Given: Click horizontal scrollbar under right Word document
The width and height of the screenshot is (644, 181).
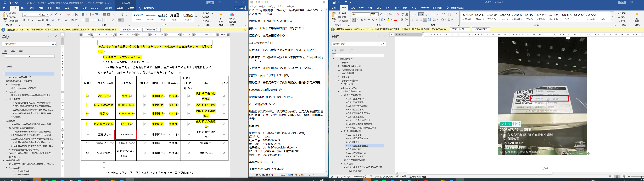Looking at the screenshot, I should coord(479,173).
